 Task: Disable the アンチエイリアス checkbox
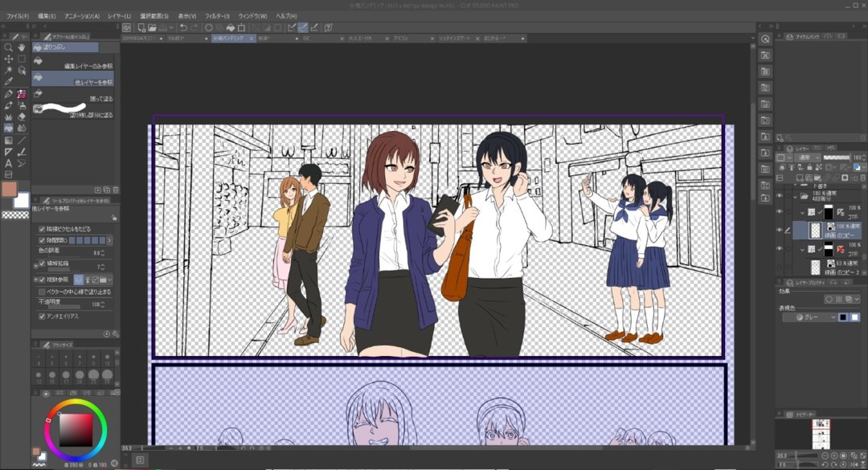pos(42,316)
